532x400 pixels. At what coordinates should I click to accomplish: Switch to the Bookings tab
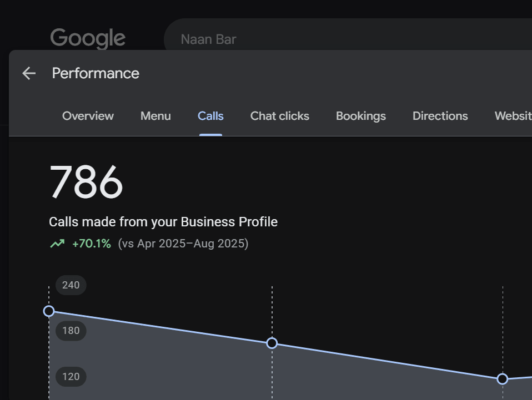[361, 116]
